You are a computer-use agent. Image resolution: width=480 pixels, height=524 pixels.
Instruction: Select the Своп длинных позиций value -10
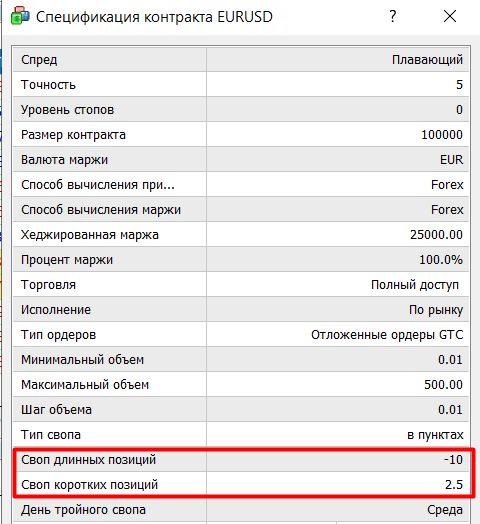453,460
